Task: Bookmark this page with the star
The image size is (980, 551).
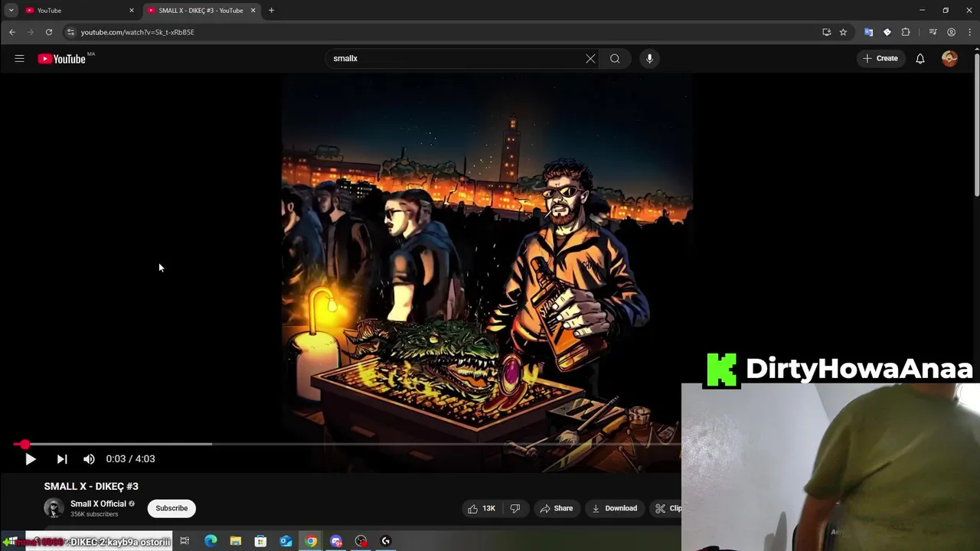Action: tap(843, 32)
